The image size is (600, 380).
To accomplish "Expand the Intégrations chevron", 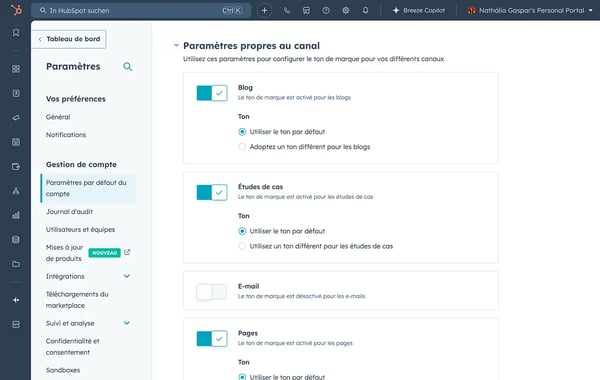I will pyautogui.click(x=127, y=276).
